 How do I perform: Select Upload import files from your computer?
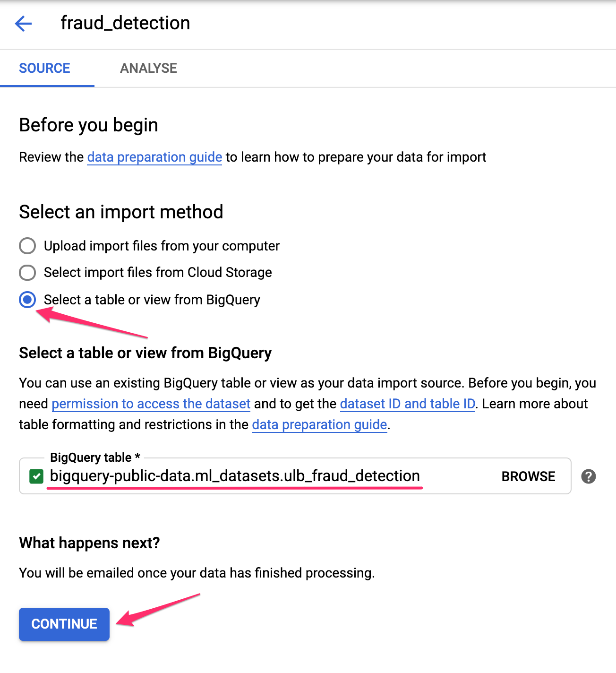coord(27,246)
